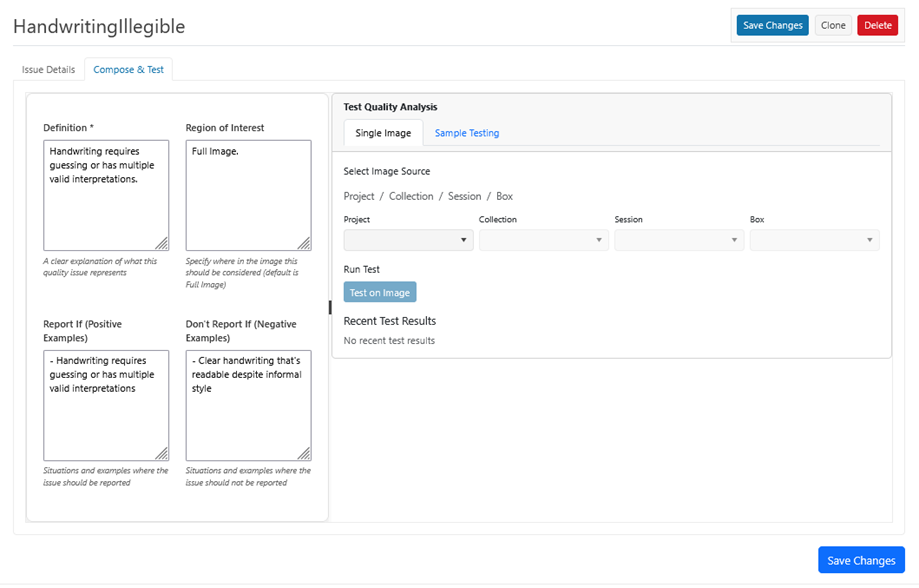Open the Sample Testing tab
Image resolution: width=919 pixels, height=588 pixels.
click(467, 133)
